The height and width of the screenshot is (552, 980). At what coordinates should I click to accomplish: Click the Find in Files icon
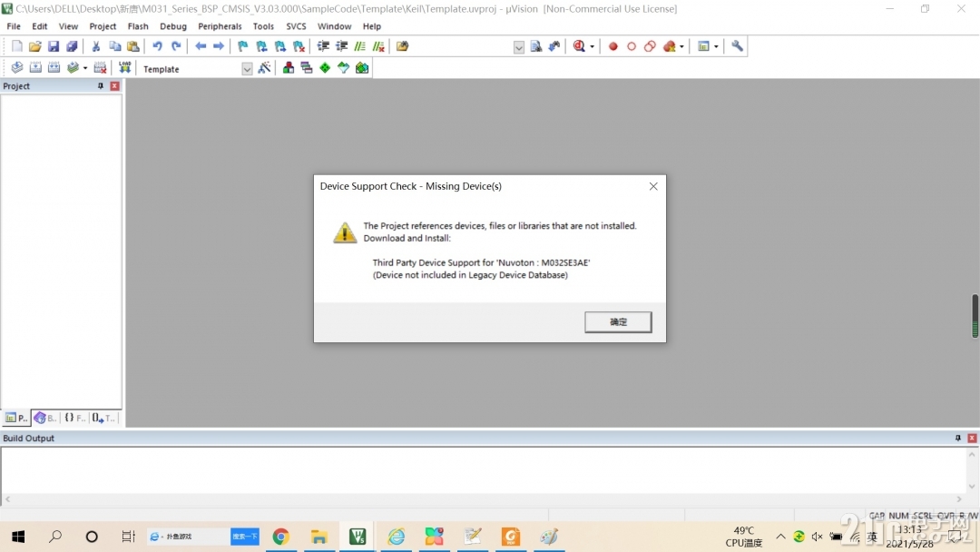pyautogui.click(x=403, y=46)
